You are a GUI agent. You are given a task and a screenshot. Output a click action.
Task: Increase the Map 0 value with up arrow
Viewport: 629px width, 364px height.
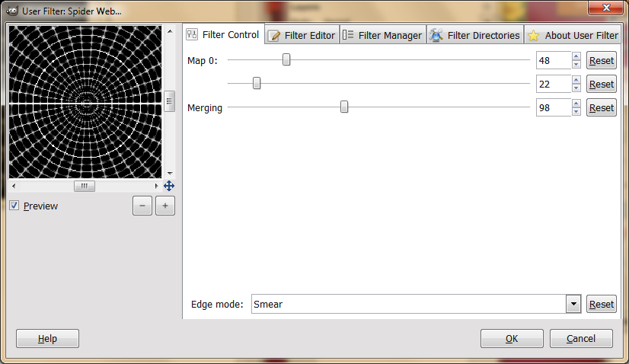point(576,56)
